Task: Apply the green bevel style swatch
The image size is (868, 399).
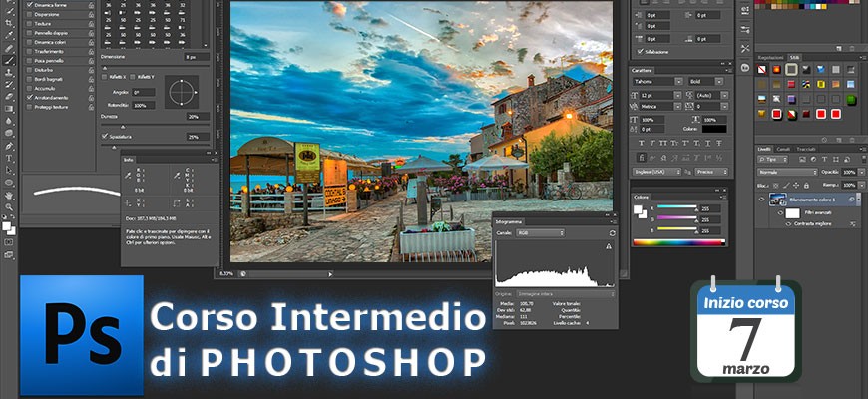Action: coord(851,99)
